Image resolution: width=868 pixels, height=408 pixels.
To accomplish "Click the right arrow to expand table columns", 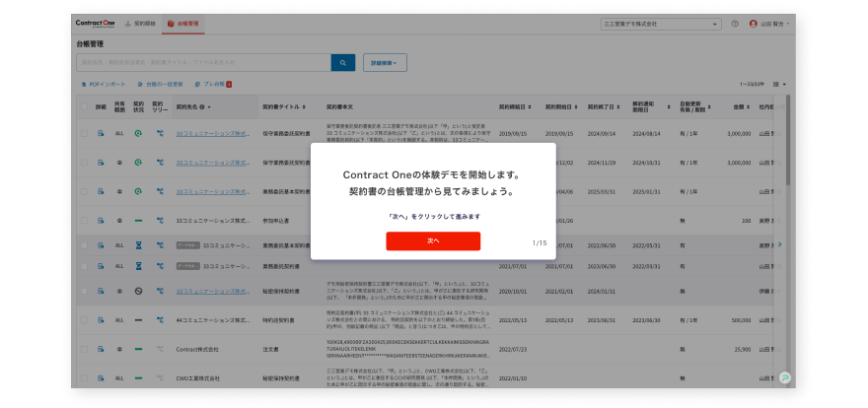I will coord(780,243).
